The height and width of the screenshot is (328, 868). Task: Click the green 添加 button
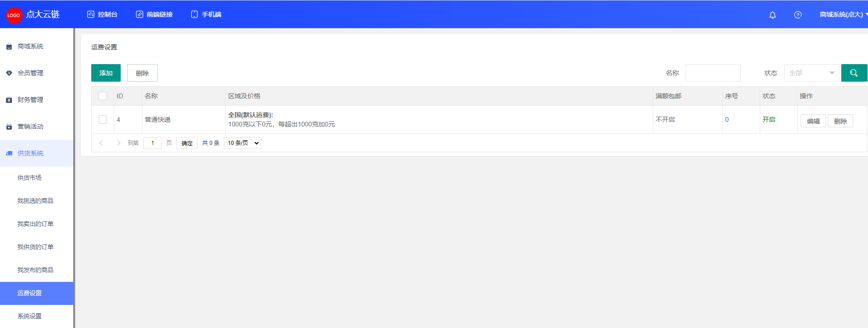click(x=106, y=73)
